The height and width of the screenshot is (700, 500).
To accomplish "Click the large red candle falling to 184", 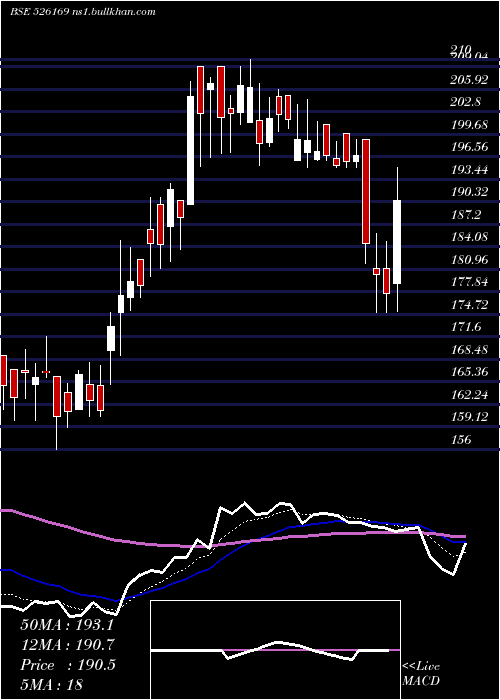I will point(366,192).
